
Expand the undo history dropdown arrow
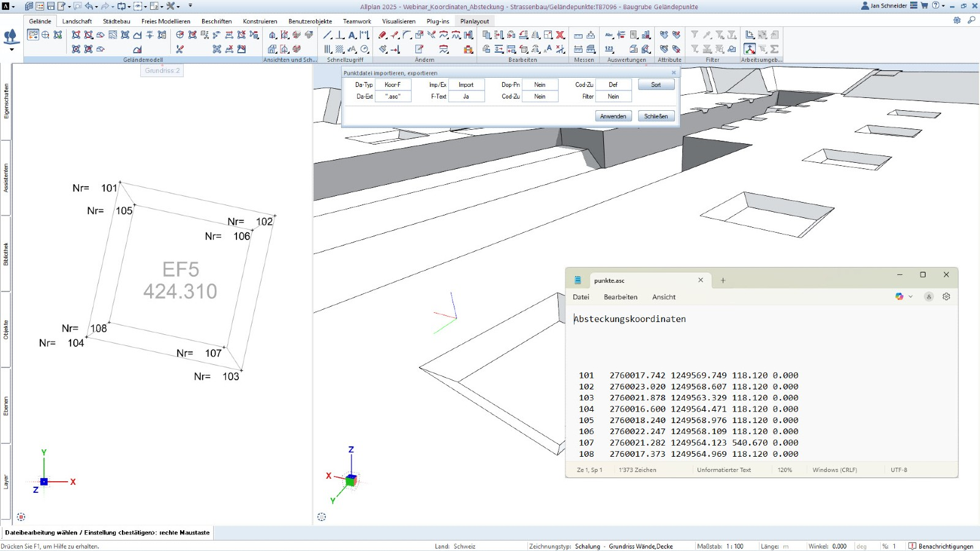point(97,7)
